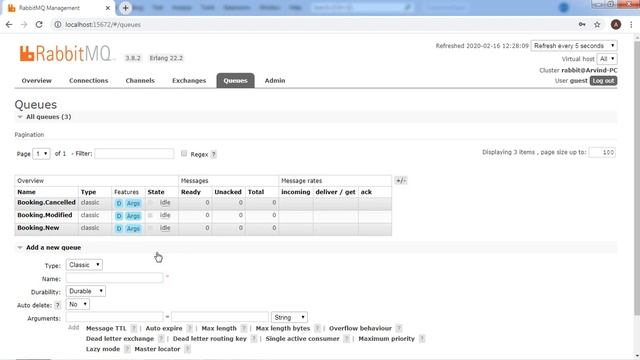Viewport: 640px width, 360px height.
Task: Click Max length bytes help icon
Action: 317,328
